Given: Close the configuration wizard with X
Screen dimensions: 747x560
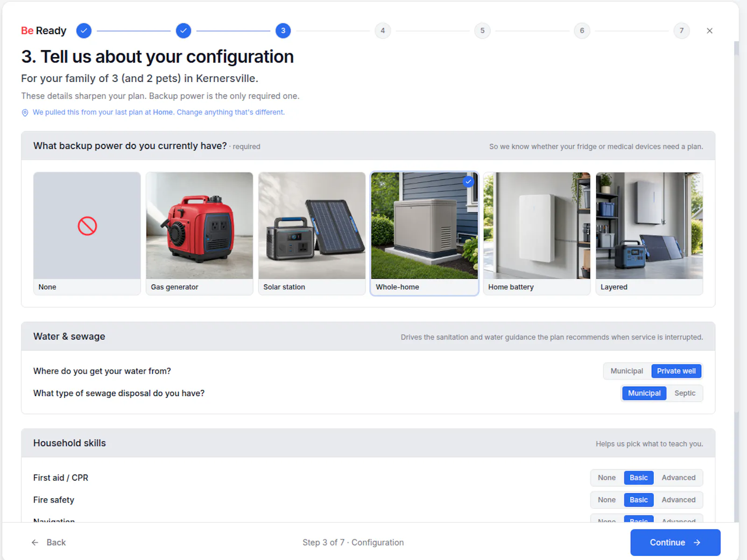Looking at the screenshot, I should (x=710, y=31).
